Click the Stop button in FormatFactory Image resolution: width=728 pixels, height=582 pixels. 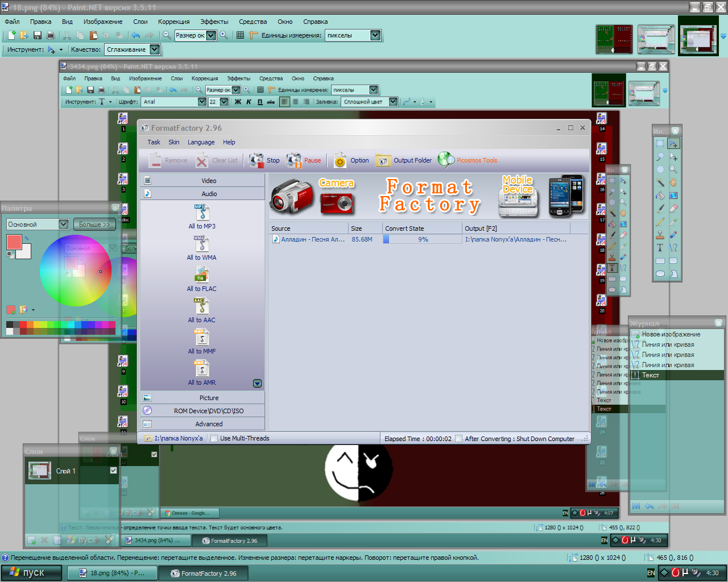click(x=265, y=160)
